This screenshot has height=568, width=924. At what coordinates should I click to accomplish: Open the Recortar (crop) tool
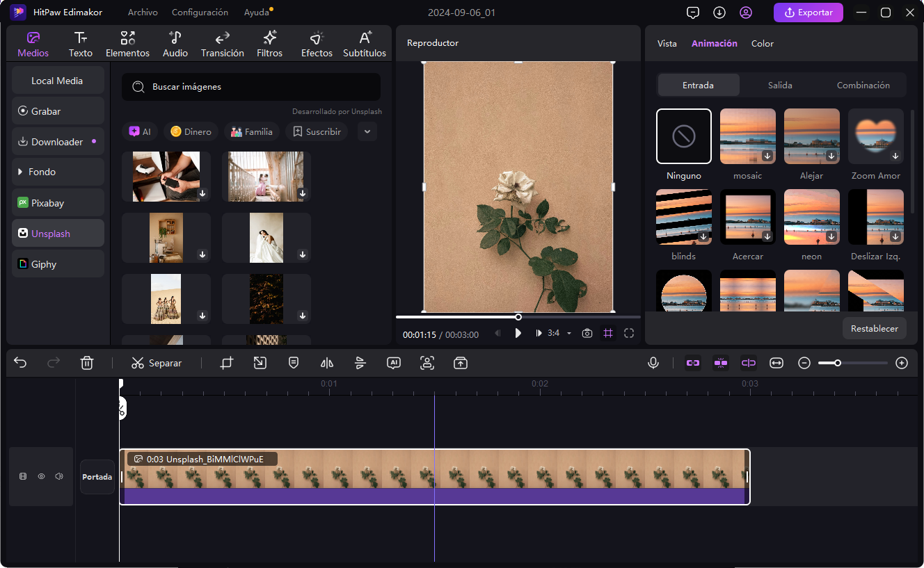pos(226,362)
